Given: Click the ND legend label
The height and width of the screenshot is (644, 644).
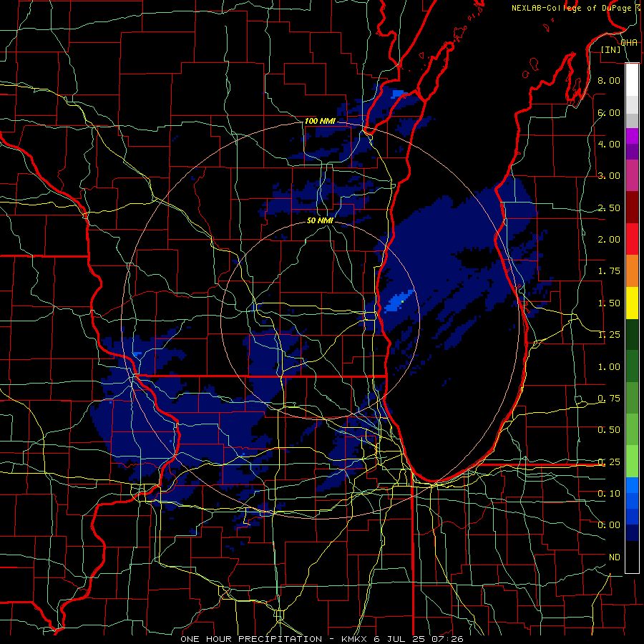Looking at the screenshot, I should [x=615, y=557].
